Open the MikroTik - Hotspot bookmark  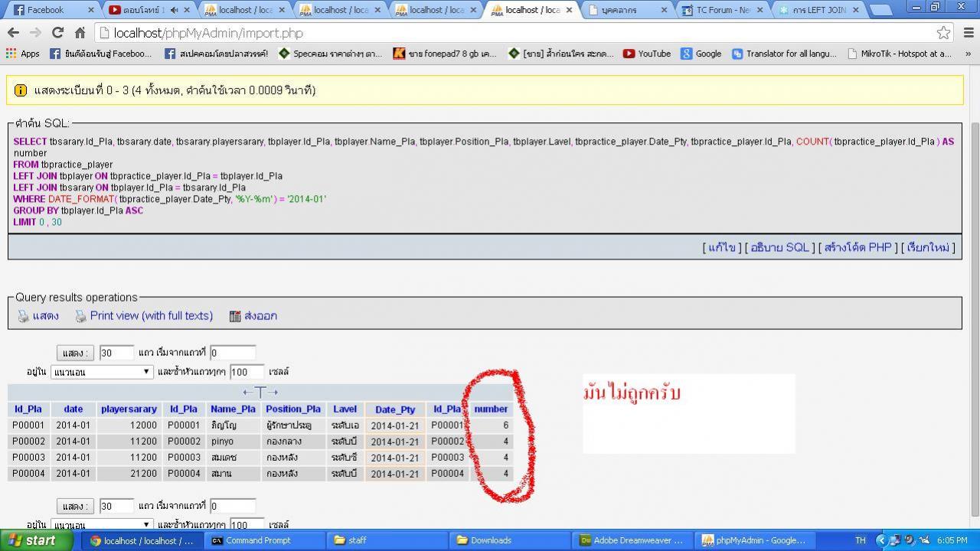coord(900,54)
